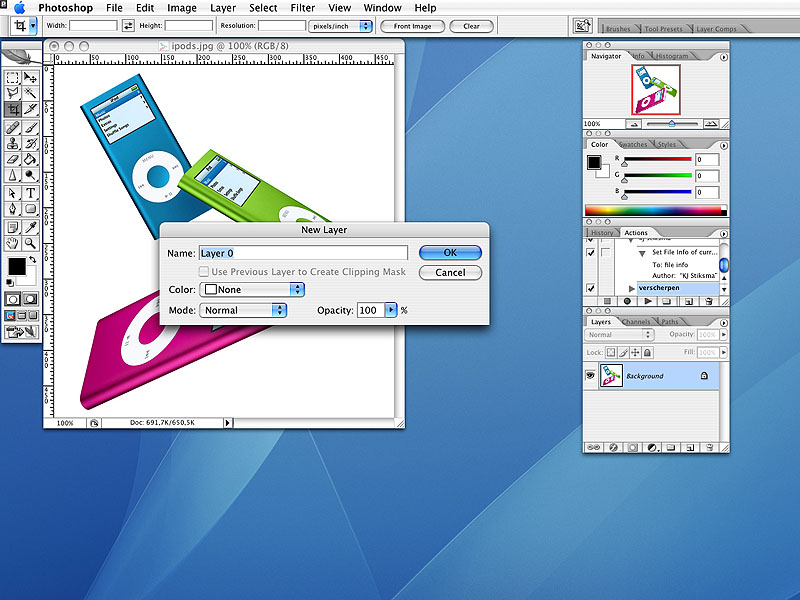Confirm the New Layer dialog with OK

[x=450, y=253]
